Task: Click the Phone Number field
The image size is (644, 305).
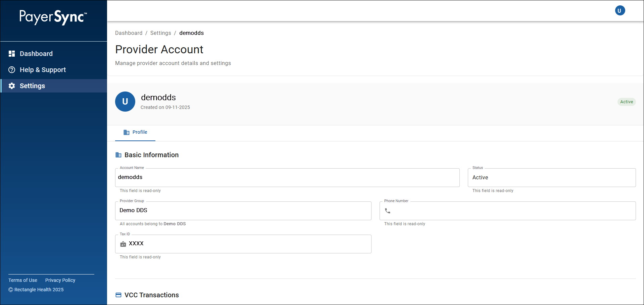Action: pyautogui.click(x=508, y=211)
